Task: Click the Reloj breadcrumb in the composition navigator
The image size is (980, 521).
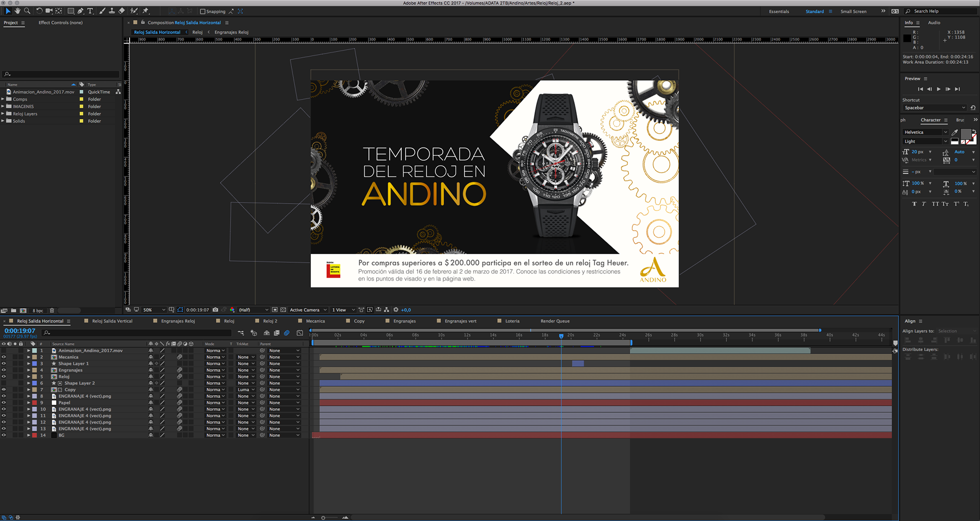Action: (198, 32)
